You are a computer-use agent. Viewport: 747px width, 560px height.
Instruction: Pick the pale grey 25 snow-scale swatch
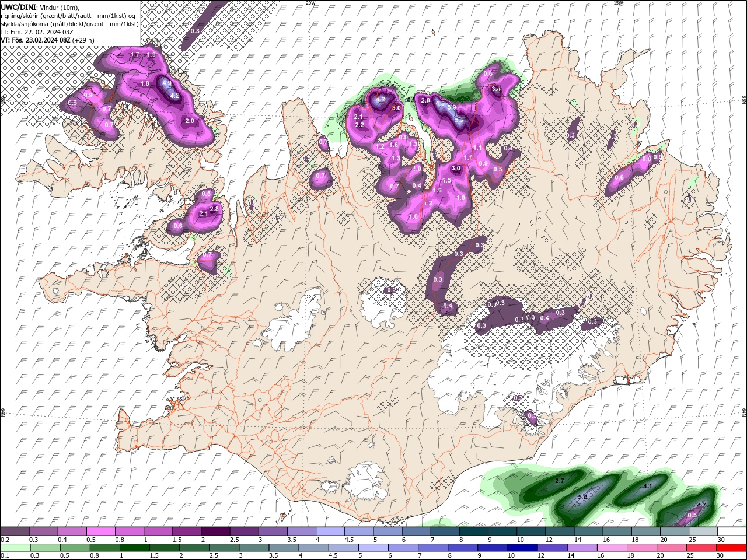[x=703, y=531]
